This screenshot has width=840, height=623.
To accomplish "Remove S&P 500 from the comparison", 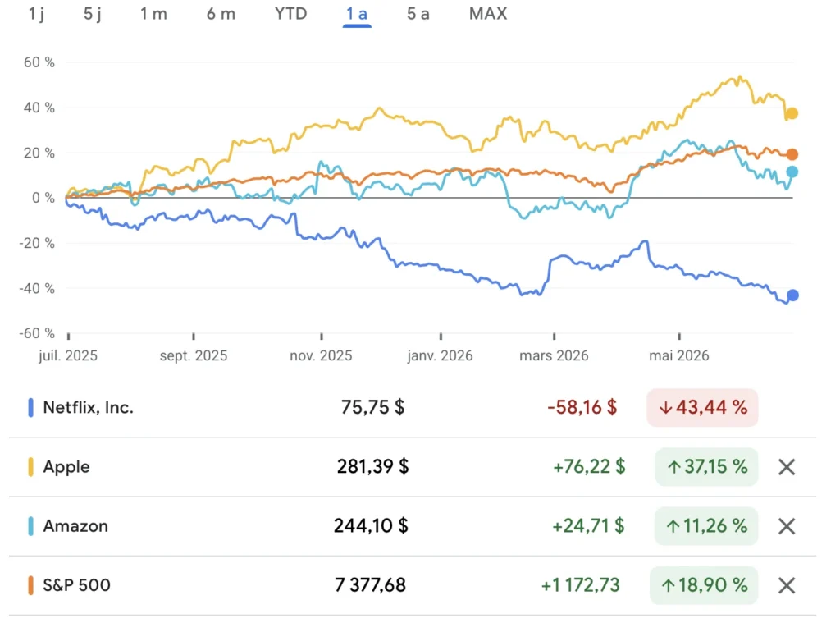I will click(787, 585).
